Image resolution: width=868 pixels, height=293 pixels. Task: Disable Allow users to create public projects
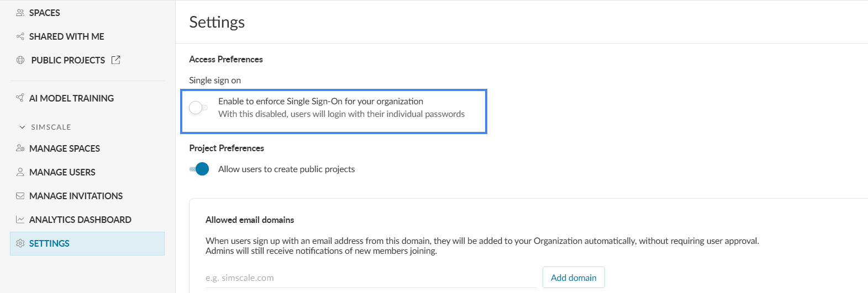(199, 169)
